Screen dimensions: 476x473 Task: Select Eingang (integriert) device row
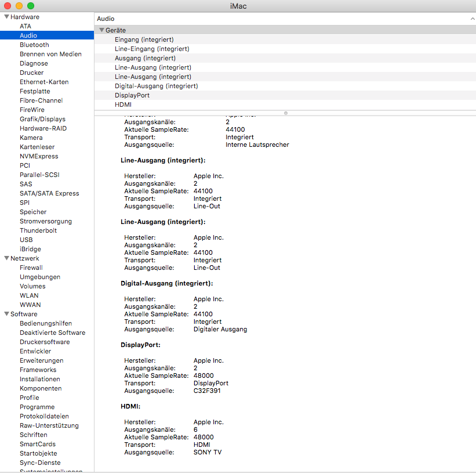click(x=144, y=39)
